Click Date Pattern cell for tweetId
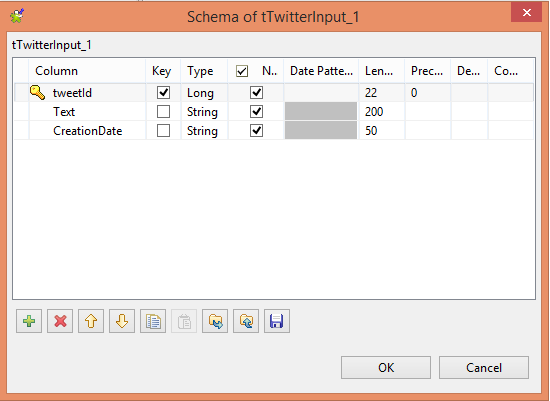Screen dimensions: 550x401 point(321,93)
